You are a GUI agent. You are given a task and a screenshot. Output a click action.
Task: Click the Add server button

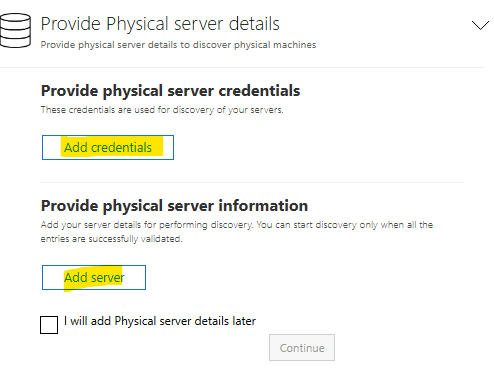click(94, 277)
